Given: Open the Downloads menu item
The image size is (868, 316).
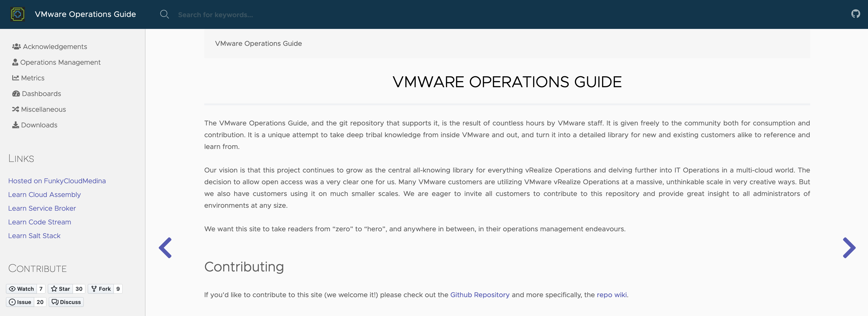Looking at the screenshot, I should point(39,125).
